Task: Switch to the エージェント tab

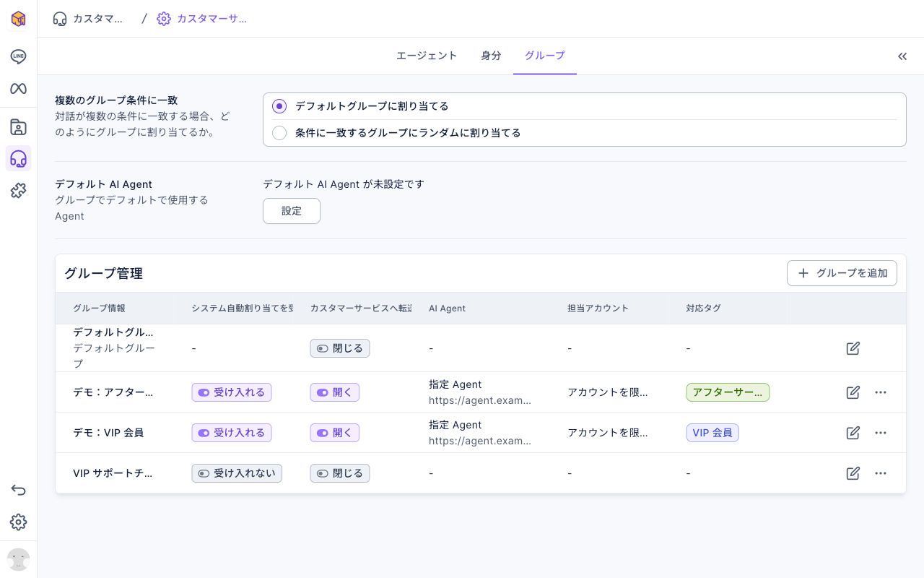Action: pyautogui.click(x=427, y=56)
